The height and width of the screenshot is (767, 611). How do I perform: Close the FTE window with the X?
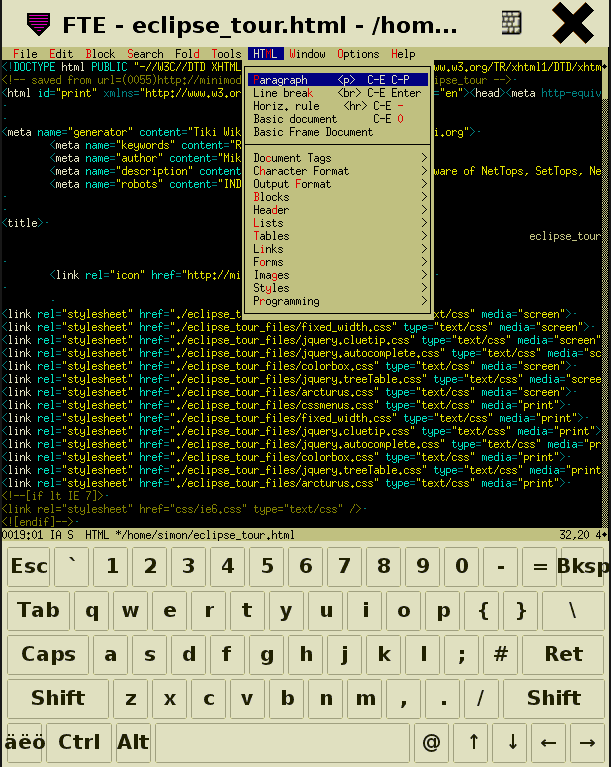coord(572,23)
